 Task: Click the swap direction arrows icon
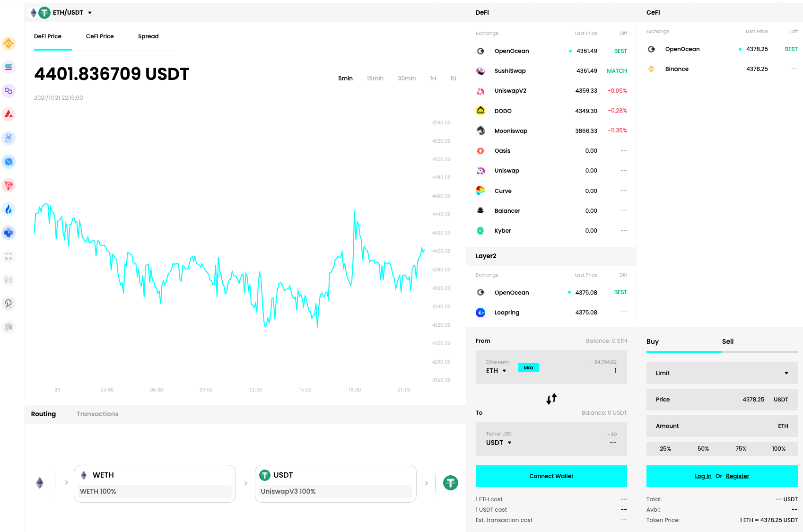tap(551, 399)
